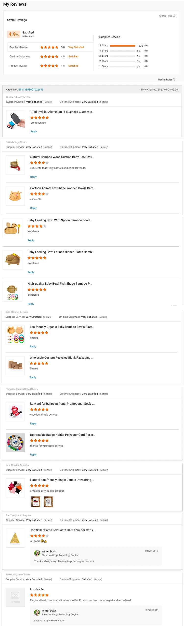The width and height of the screenshot is (184, 644).
Task: Click the Rating Rules question mark icon
Action: [174, 79]
